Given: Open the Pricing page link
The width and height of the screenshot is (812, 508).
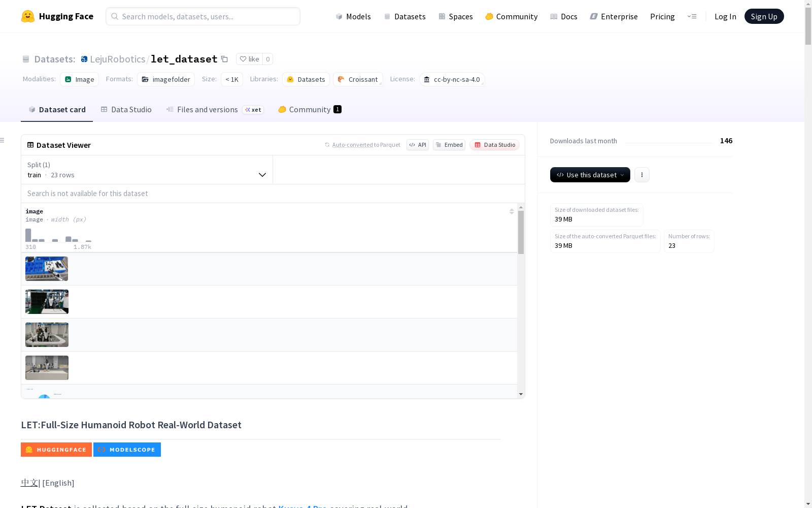Looking at the screenshot, I should (662, 16).
